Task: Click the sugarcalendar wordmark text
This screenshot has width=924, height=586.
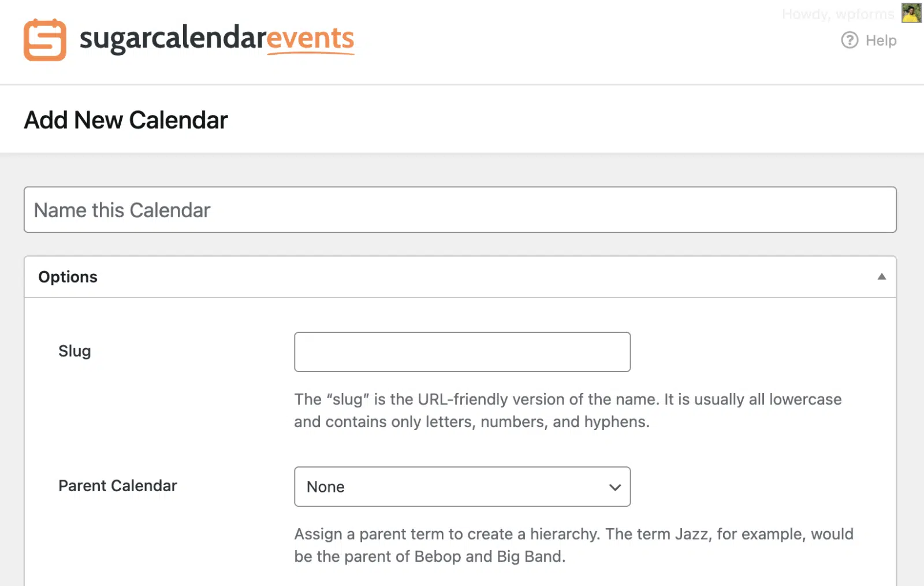Action: (x=173, y=39)
